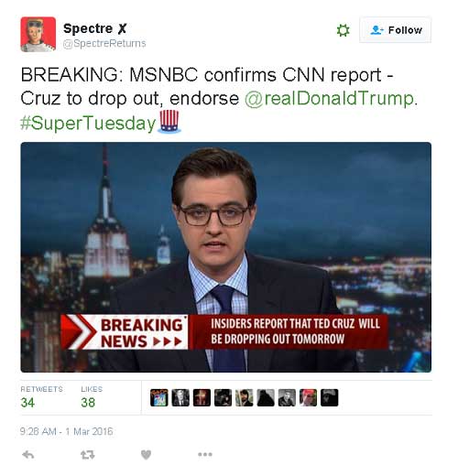Enlarge the breaking news image
Image resolution: width=458 pixels, height=476 pixels.
pos(226,257)
